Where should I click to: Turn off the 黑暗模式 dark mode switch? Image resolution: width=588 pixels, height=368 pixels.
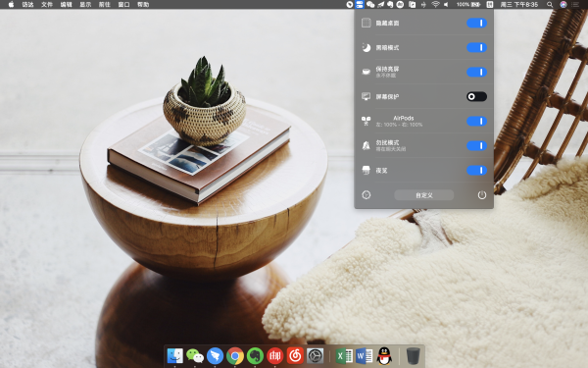[476, 48]
